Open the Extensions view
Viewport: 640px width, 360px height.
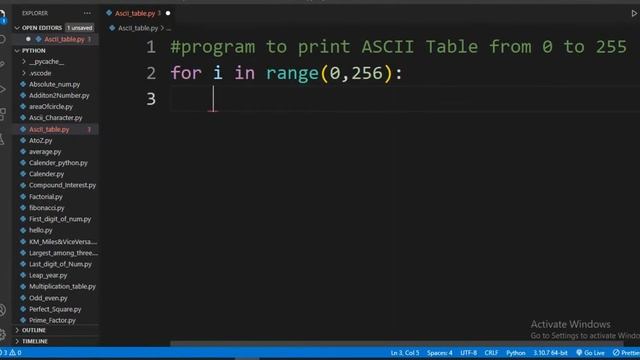tap(3, 114)
